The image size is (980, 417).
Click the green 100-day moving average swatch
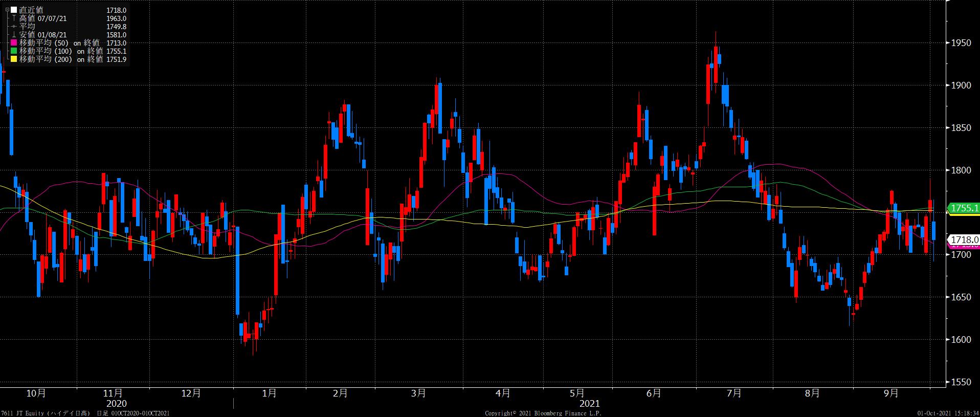(x=14, y=51)
